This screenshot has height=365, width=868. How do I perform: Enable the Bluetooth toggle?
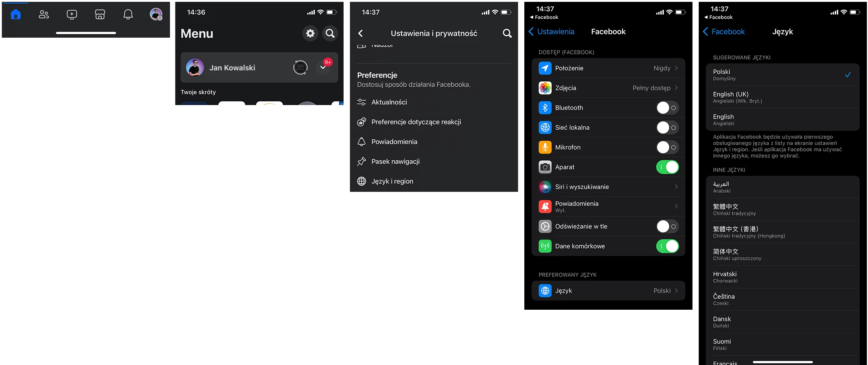(x=667, y=108)
